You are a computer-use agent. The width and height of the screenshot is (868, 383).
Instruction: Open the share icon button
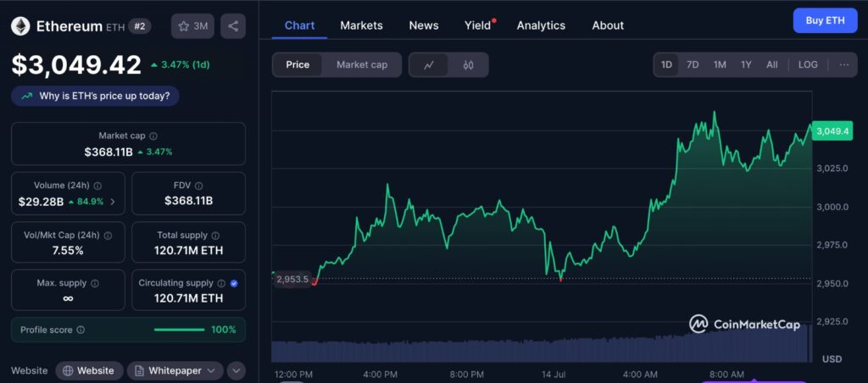233,26
